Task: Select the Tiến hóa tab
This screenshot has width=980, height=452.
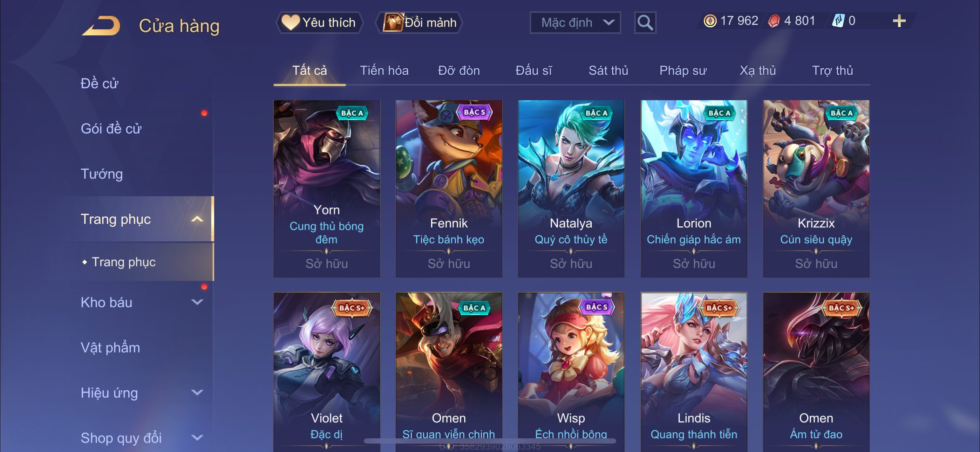Action: pos(384,70)
